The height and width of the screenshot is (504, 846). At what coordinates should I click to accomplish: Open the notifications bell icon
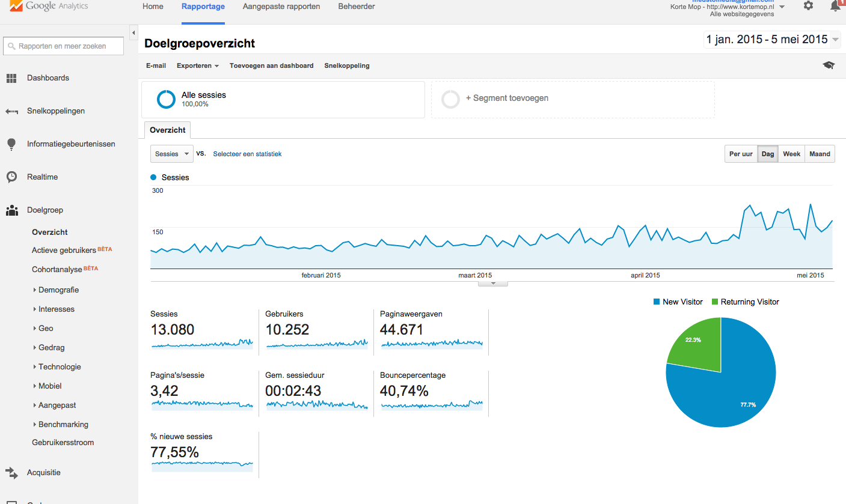pyautogui.click(x=835, y=5)
